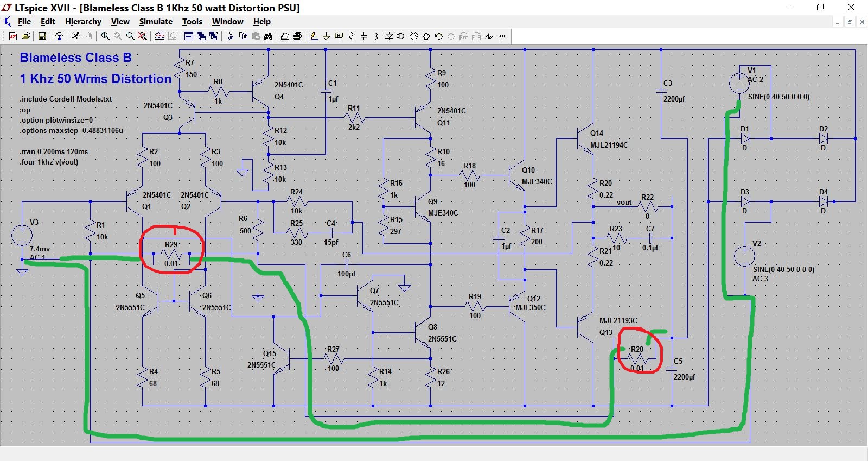868x461 pixels.
Task: Click the Halt simulation hand icon
Action: tap(88, 36)
